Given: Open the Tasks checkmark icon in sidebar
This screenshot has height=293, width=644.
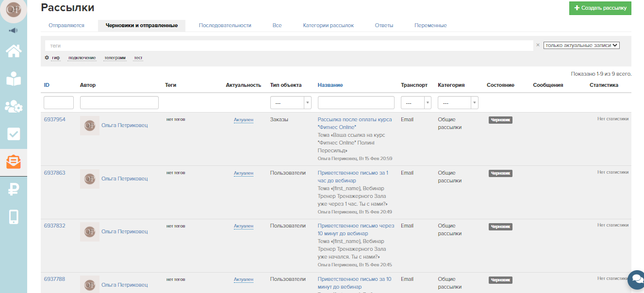Looking at the screenshot, I should 13,134.
